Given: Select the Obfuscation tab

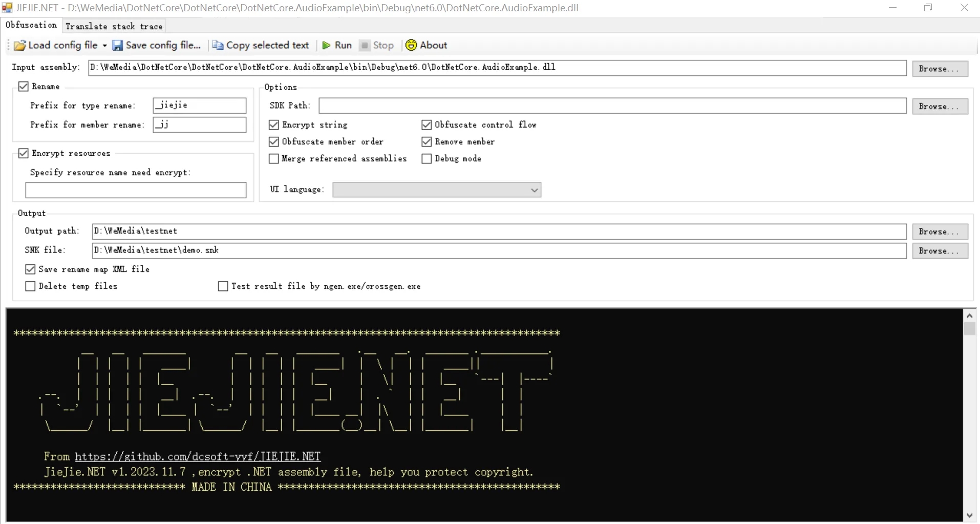Looking at the screenshot, I should click(x=31, y=25).
